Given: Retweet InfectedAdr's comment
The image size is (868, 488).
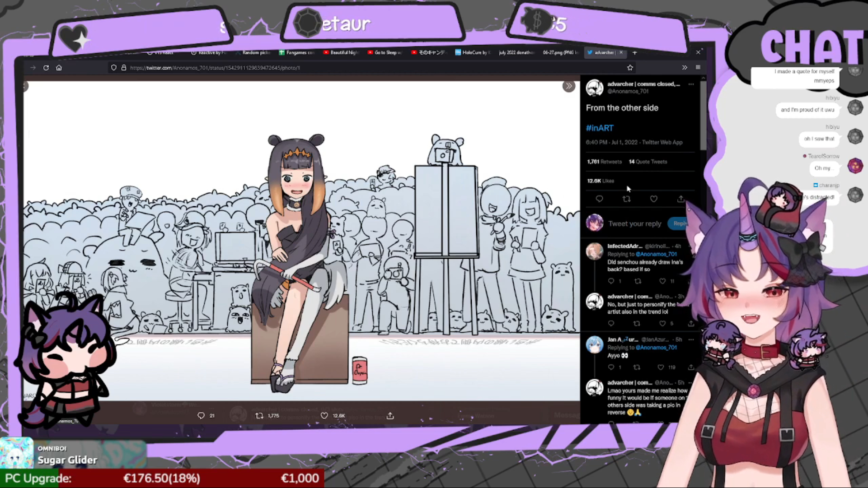Looking at the screenshot, I should tap(638, 281).
